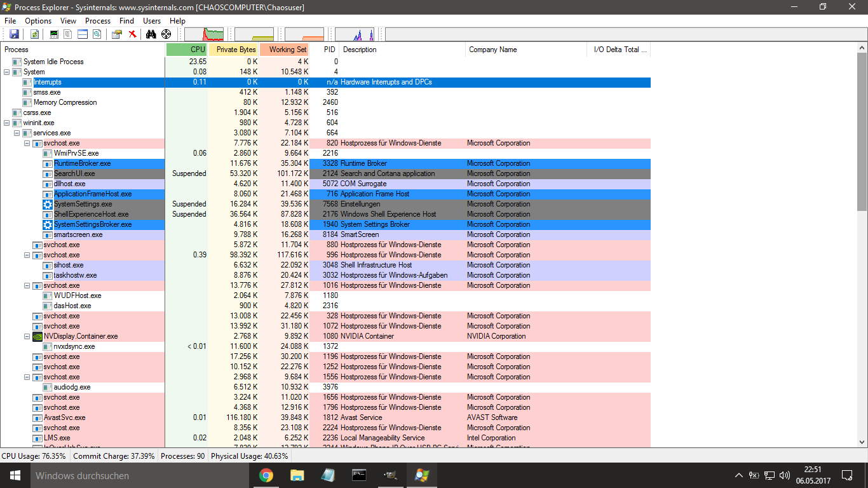Sort by the CPU column header
Screen dimensions: 868x488
(187, 50)
